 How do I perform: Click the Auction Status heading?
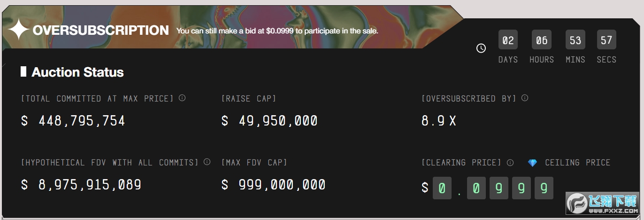pyautogui.click(x=77, y=72)
